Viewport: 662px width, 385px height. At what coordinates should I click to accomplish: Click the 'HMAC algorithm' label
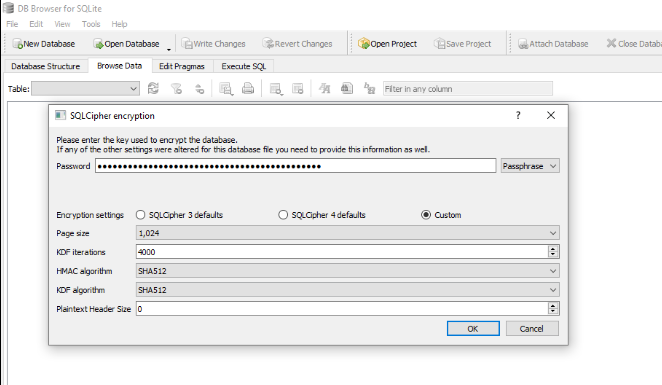[84, 271]
